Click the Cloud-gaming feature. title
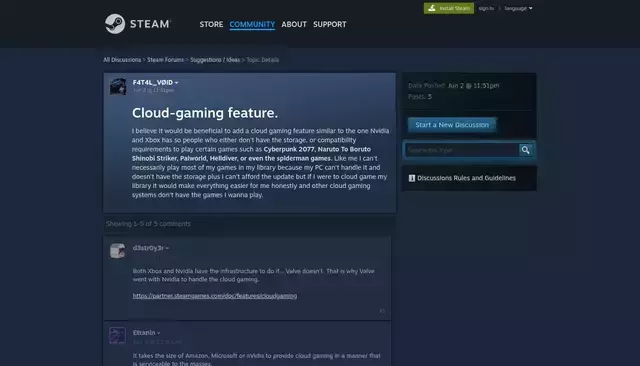Screen dimensions: 640x366 click(x=205, y=113)
